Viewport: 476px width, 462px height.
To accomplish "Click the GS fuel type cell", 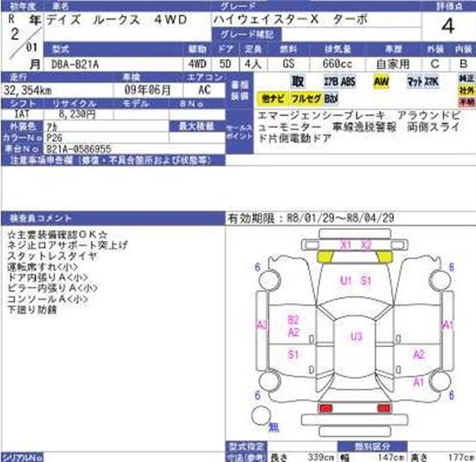I will 288,64.
